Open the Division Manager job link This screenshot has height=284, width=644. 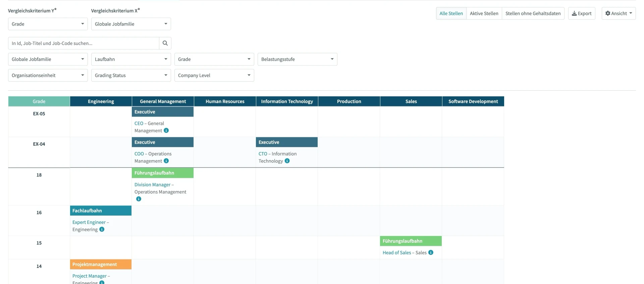pyautogui.click(x=152, y=185)
